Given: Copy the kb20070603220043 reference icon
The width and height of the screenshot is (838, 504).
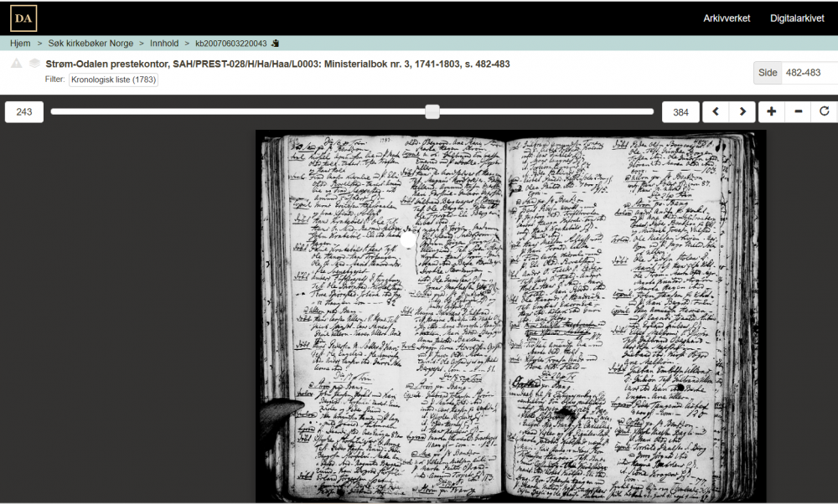Looking at the screenshot, I should (275, 44).
